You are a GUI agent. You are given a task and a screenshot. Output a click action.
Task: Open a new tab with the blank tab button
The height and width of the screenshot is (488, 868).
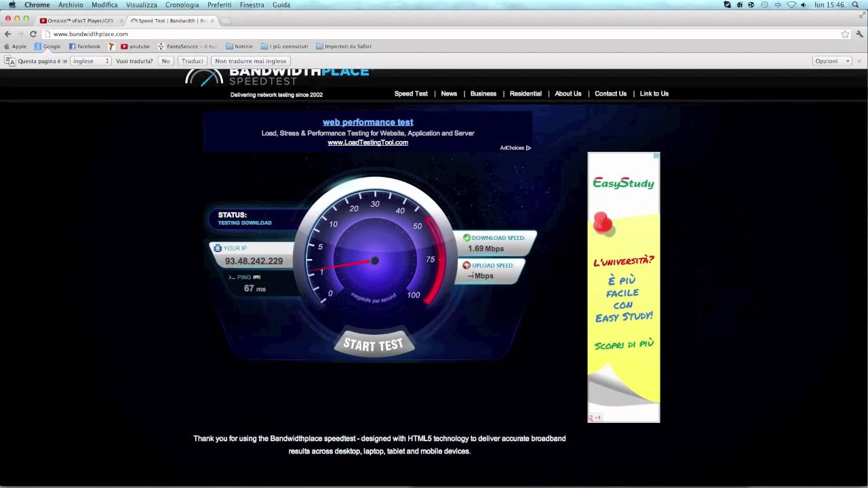(x=226, y=20)
